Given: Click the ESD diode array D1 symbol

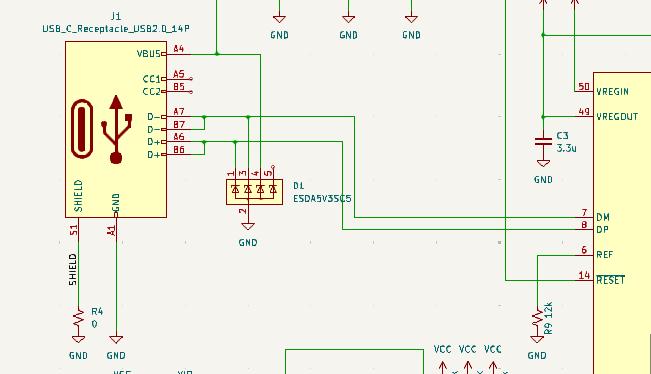Looking at the screenshot, I should [x=254, y=192].
